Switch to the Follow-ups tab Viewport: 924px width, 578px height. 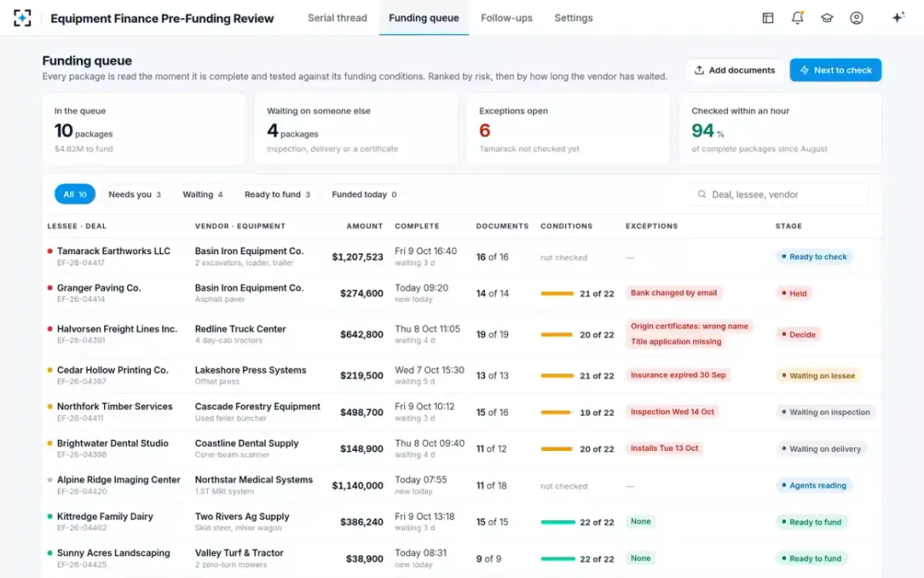(x=507, y=18)
